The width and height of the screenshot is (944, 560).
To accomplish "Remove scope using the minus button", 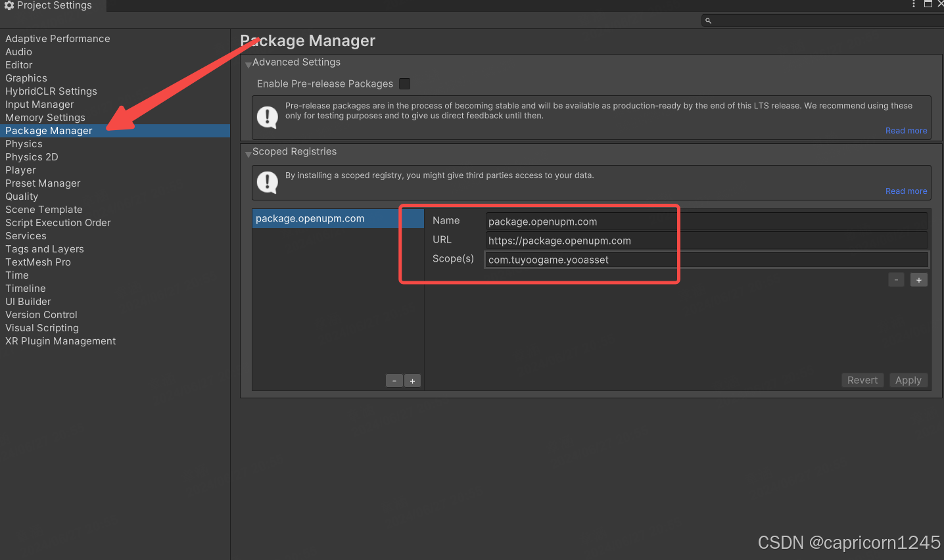I will coord(896,280).
